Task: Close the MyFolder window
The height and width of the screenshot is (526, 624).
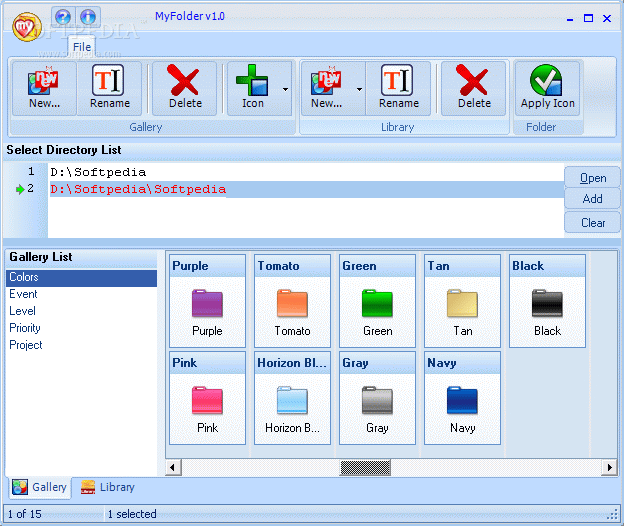Action: (x=607, y=18)
